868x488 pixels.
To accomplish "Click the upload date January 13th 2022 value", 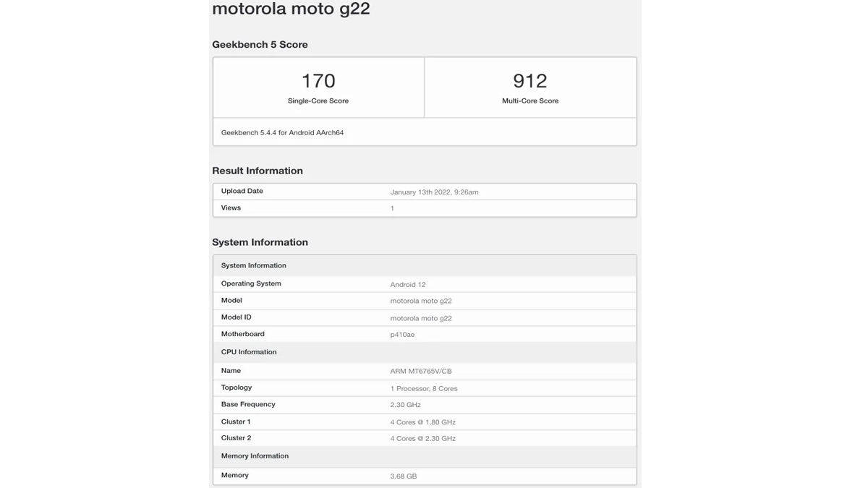I will coord(434,192).
